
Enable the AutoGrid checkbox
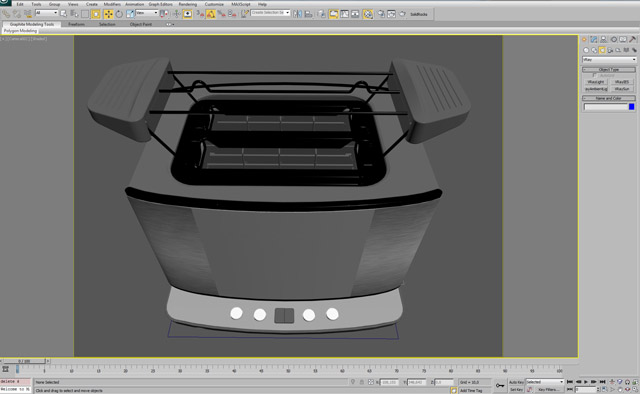594,75
